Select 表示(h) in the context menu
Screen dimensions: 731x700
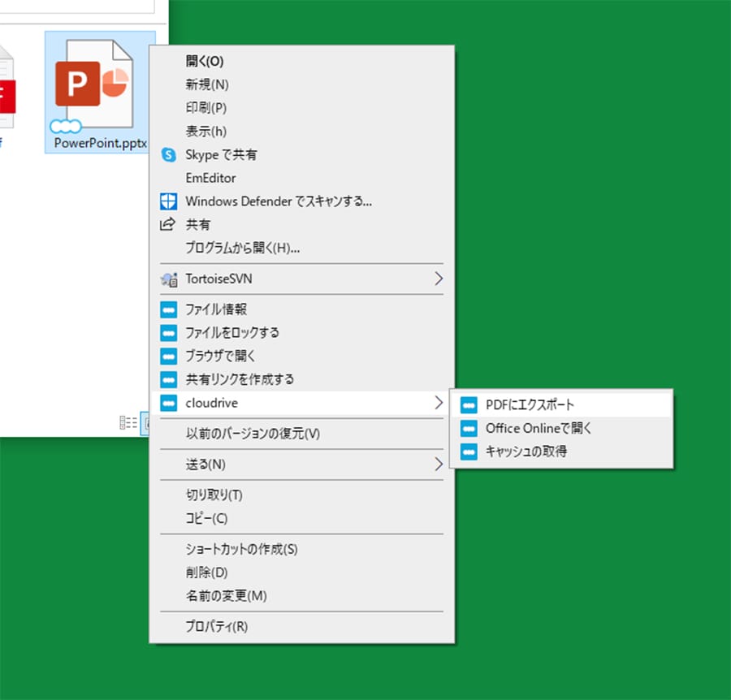pos(301,131)
